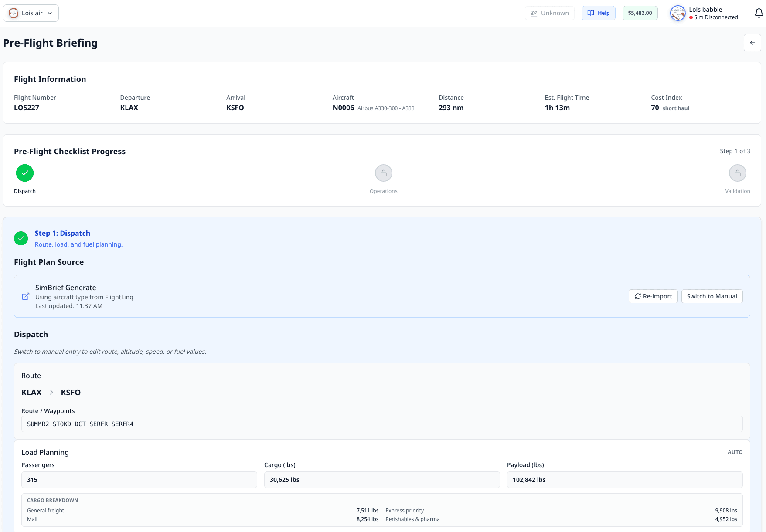766x532 pixels.
Task: Re-import the SimBrief flight plan
Action: [x=653, y=296]
